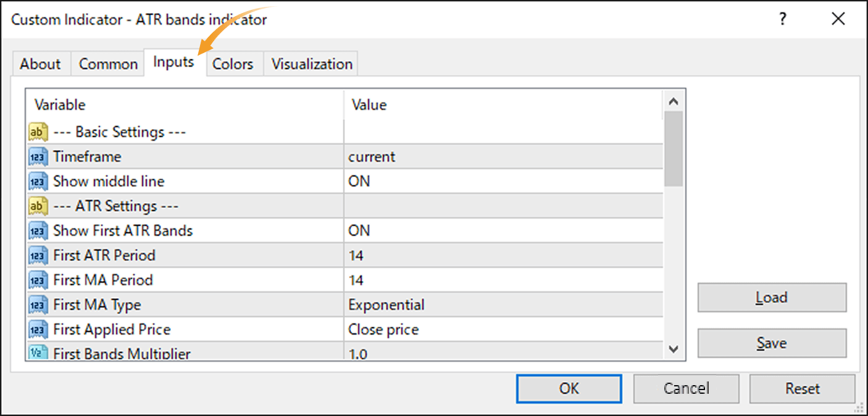Click the 123 icon beside Timeframe
Screen dimensions: 868x416
click(x=38, y=156)
